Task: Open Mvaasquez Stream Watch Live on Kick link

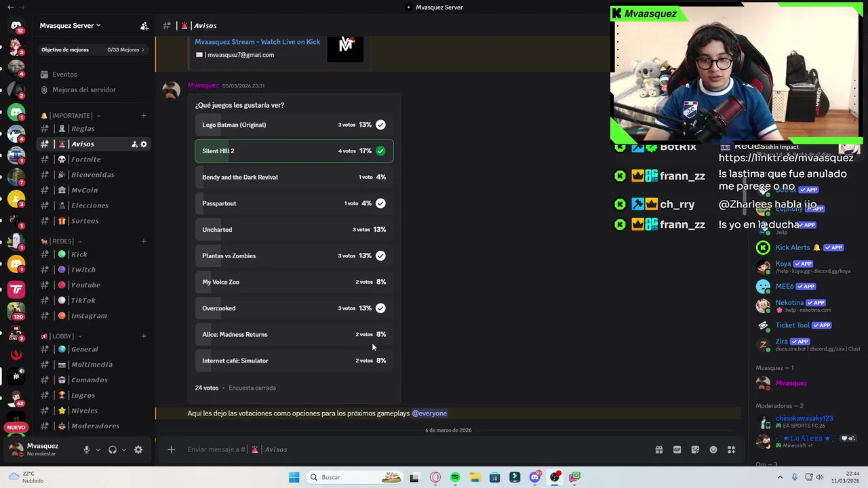Action: 257,42
